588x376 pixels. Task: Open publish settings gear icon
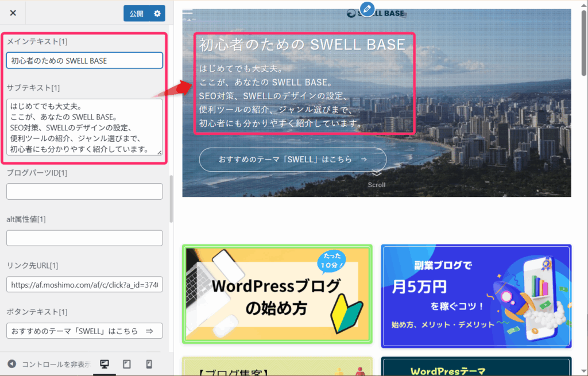[x=157, y=14]
